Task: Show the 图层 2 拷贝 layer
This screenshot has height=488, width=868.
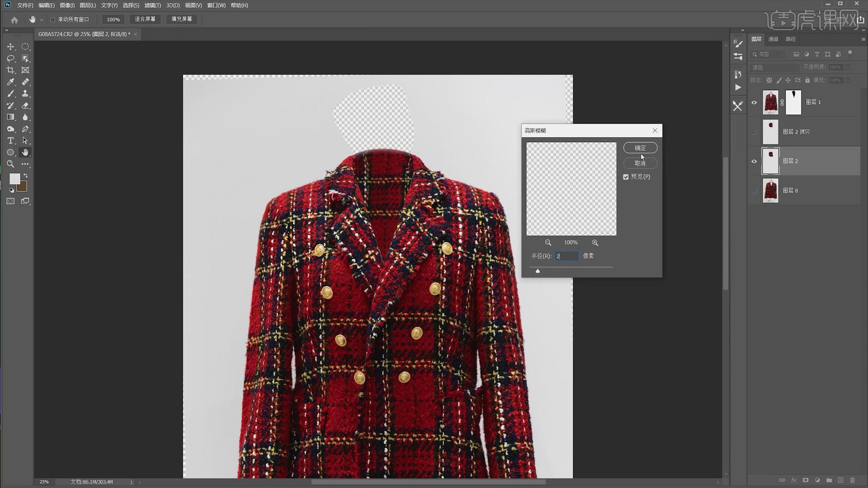Action: [x=754, y=132]
